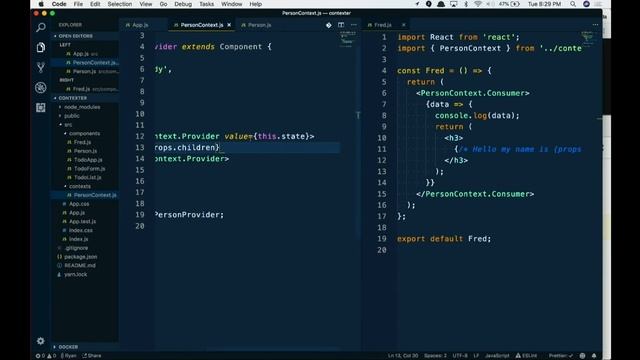Open the Tasks menu
Viewport: 640px width, 360px height.
tap(207, 4)
